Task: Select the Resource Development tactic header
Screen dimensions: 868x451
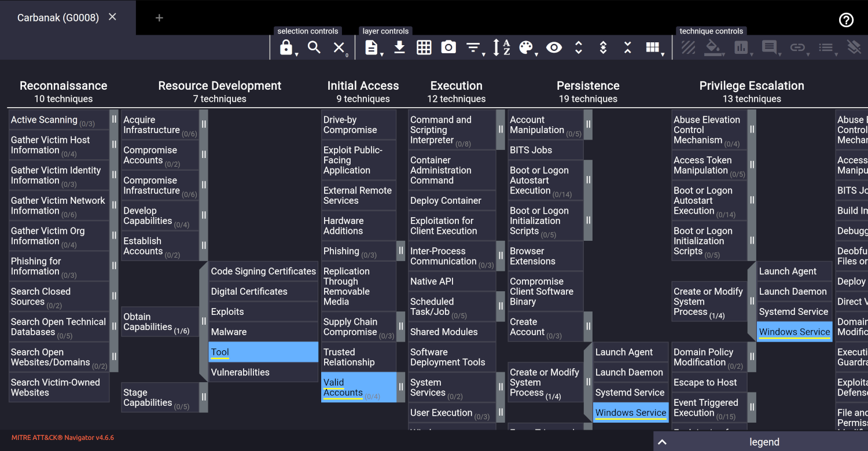Action: point(220,86)
